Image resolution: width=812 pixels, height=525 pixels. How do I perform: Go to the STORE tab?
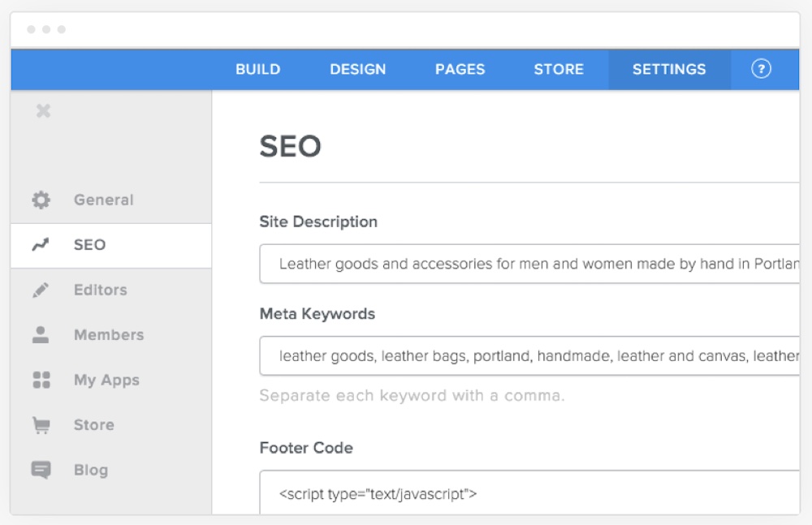[559, 70]
